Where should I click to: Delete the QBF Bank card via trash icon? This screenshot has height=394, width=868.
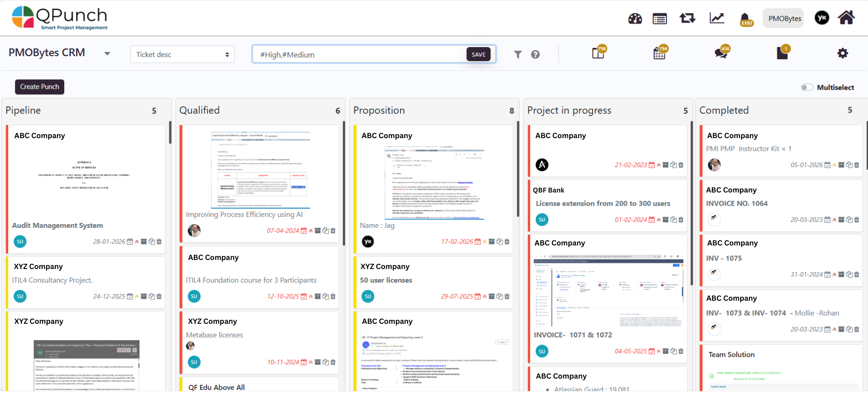(681, 220)
